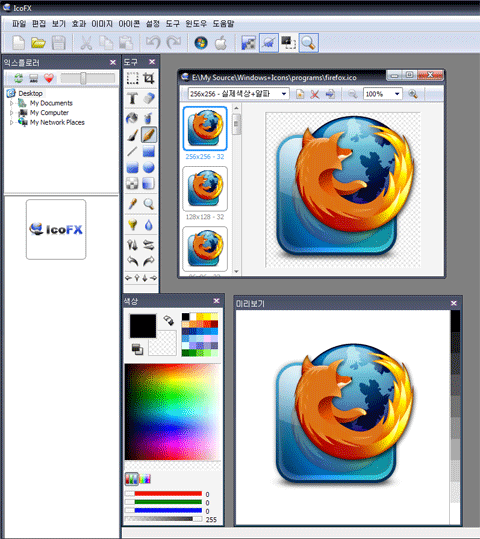The width and height of the screenshot is (480, 539).
Task: Select the Line tool
Action: [132, 151]
